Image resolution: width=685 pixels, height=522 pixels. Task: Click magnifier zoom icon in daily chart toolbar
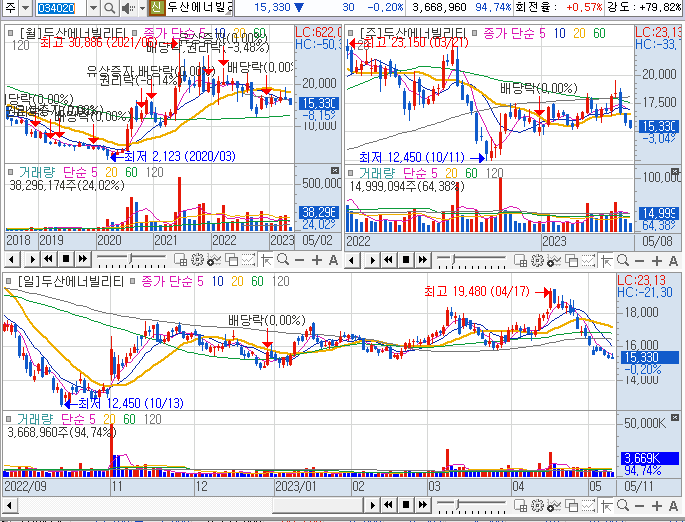pyautogui.click(x=623, y=505)
